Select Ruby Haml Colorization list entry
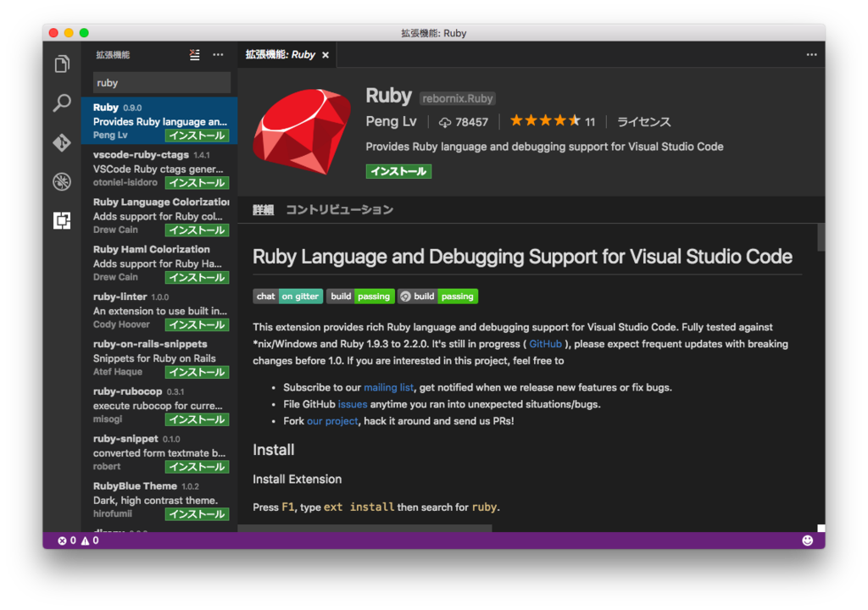The width and height of the screenshot is (868, 610). tap(159, 263)
